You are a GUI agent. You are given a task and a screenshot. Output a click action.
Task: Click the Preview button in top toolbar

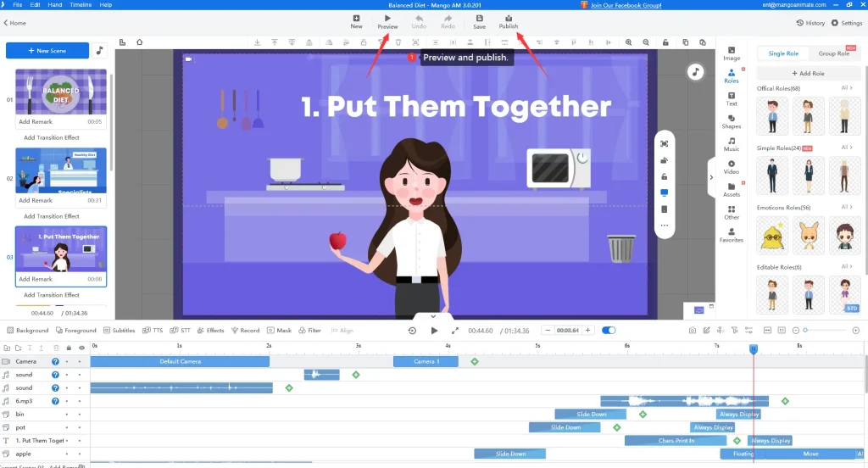(x=387, y=21)
